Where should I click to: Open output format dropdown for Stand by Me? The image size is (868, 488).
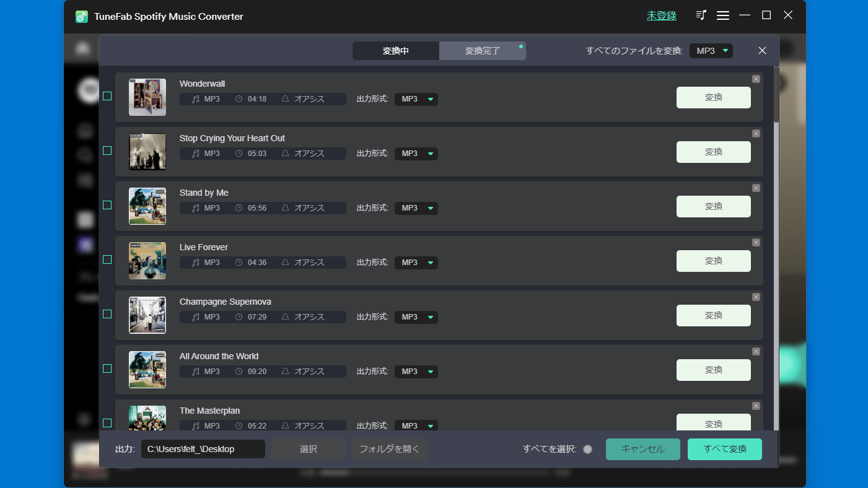click(416, 208)
